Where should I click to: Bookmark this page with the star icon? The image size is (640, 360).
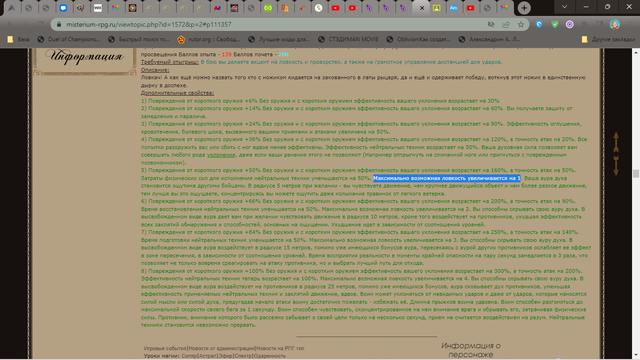(521, 24)
